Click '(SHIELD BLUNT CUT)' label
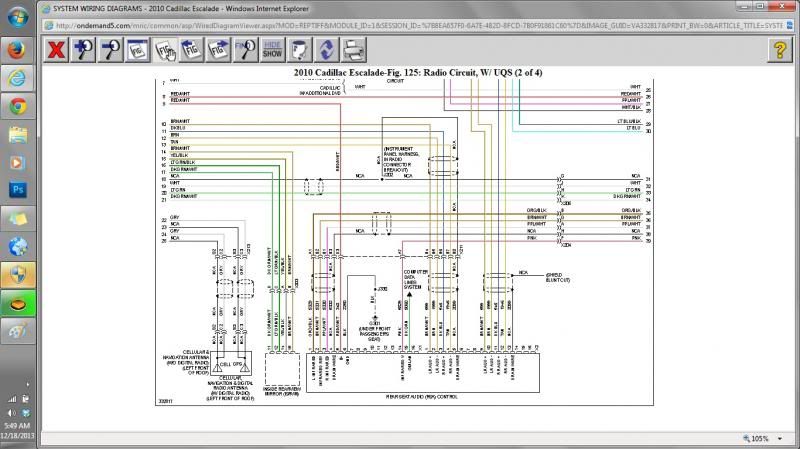The height and width of the screenshot is (449, 800). (558, 278)
